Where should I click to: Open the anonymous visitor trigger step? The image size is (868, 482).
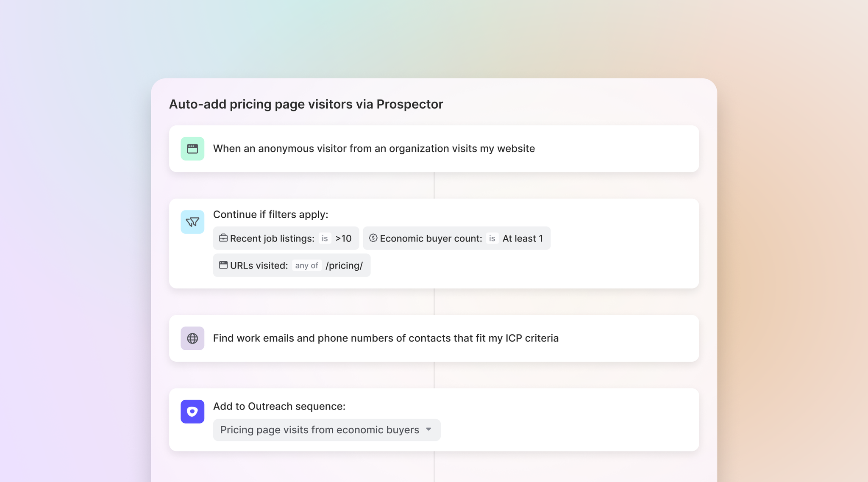click(373, 149)
